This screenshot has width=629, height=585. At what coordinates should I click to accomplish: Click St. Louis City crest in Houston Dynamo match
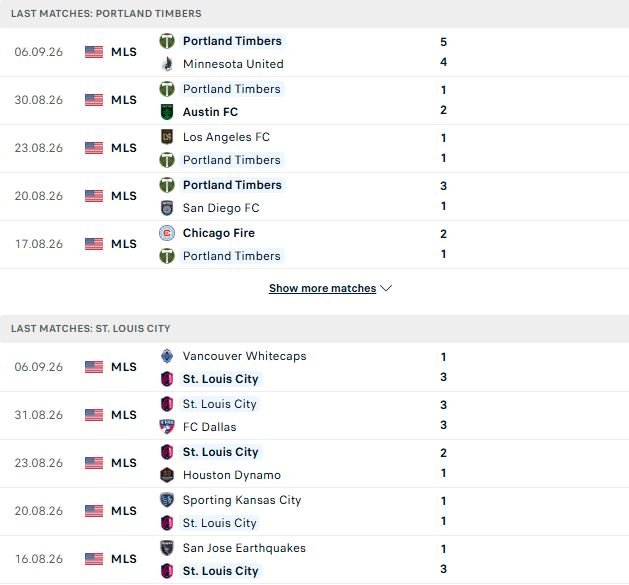tap(167, 452)
